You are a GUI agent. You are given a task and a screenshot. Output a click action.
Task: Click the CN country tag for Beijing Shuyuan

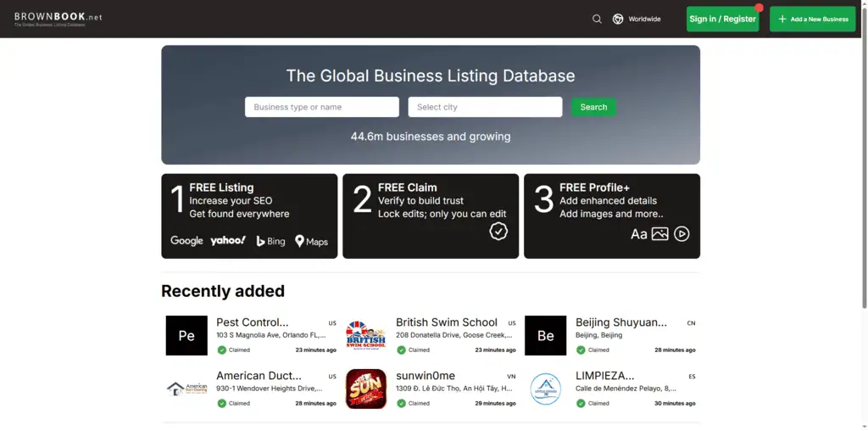(x=691, y=323)
